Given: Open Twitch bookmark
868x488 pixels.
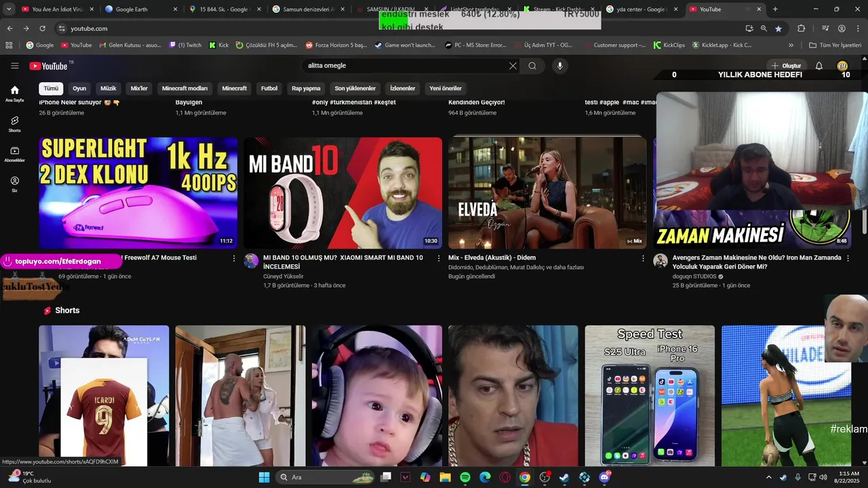Looking at the screenshot, I should coord(185,45).
